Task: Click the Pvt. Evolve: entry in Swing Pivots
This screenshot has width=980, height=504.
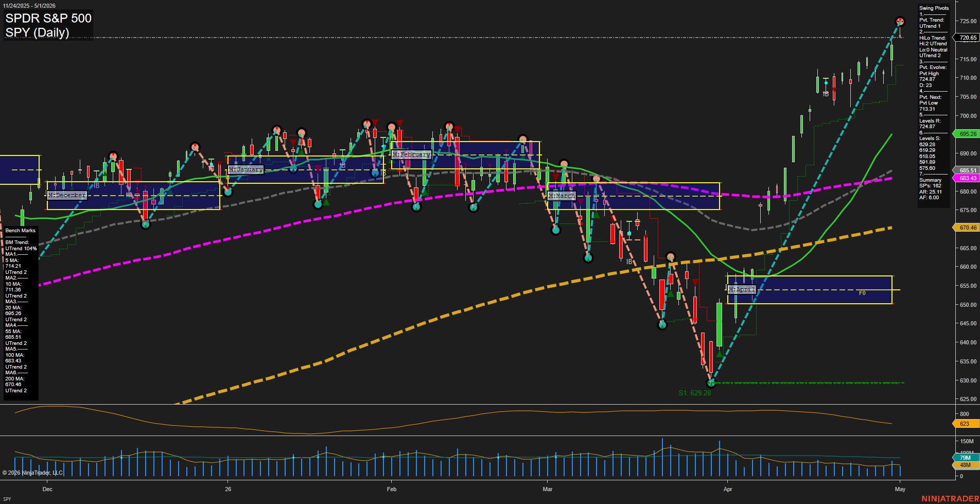Action: pyautogui.click(x=933, y=67)
